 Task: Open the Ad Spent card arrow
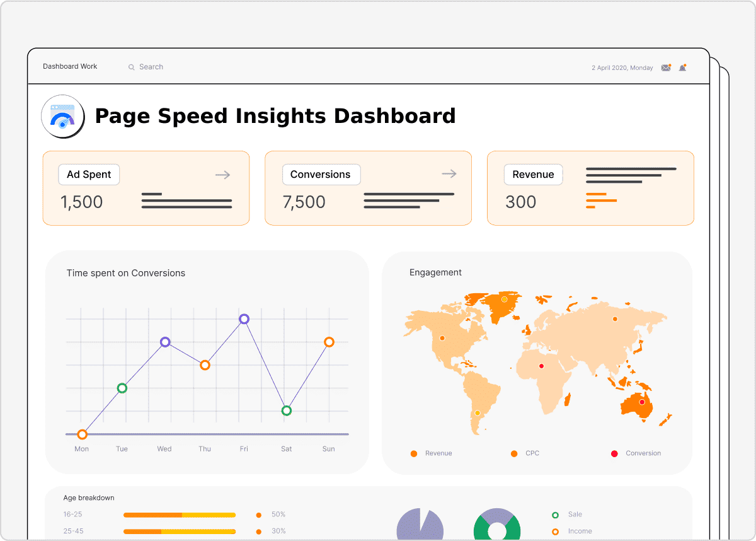[x=222, y=175]
